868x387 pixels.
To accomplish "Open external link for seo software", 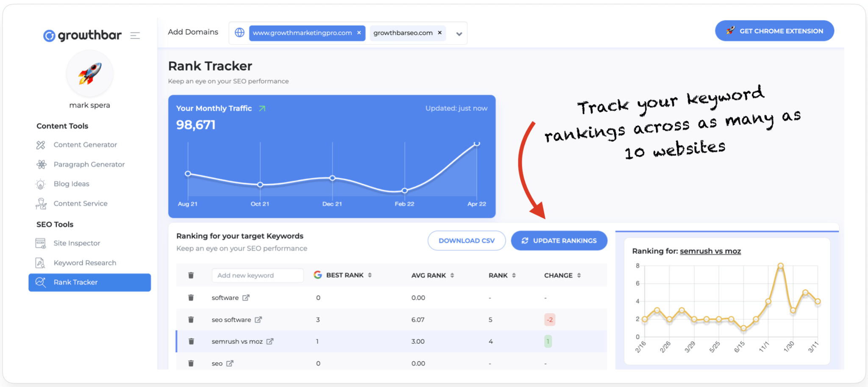I will (x=258, y=320).
